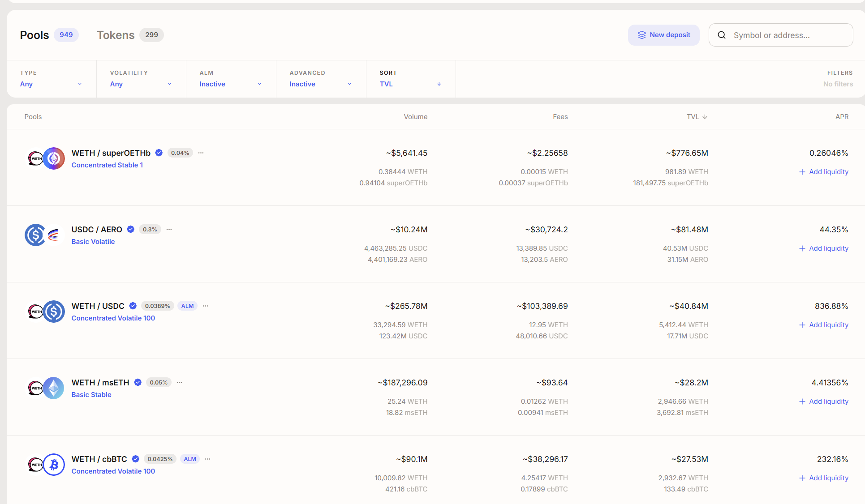Open the USDC / AERO more-options ellipsis
Screen dimensions: 865x504
point(169,229)
